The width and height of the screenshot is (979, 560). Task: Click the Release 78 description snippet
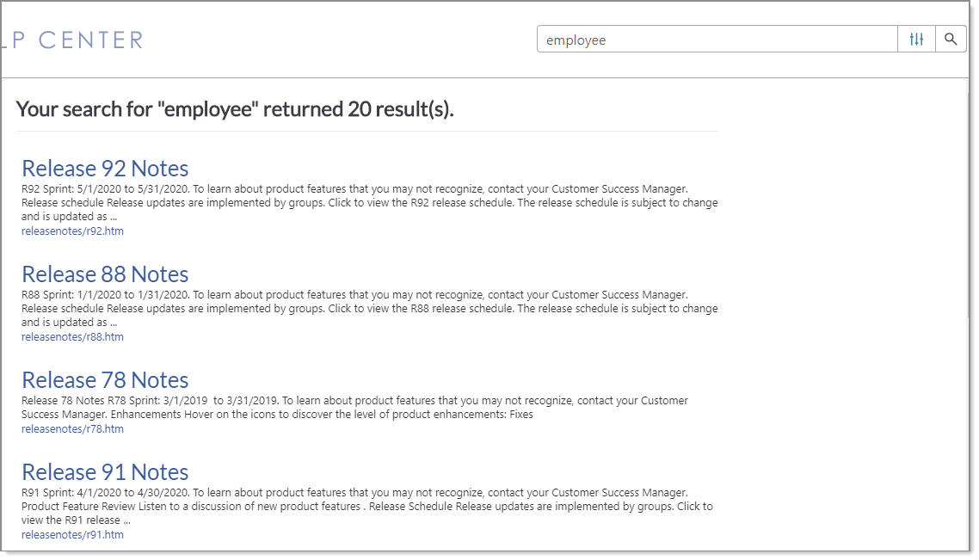(x=354, y=407)
